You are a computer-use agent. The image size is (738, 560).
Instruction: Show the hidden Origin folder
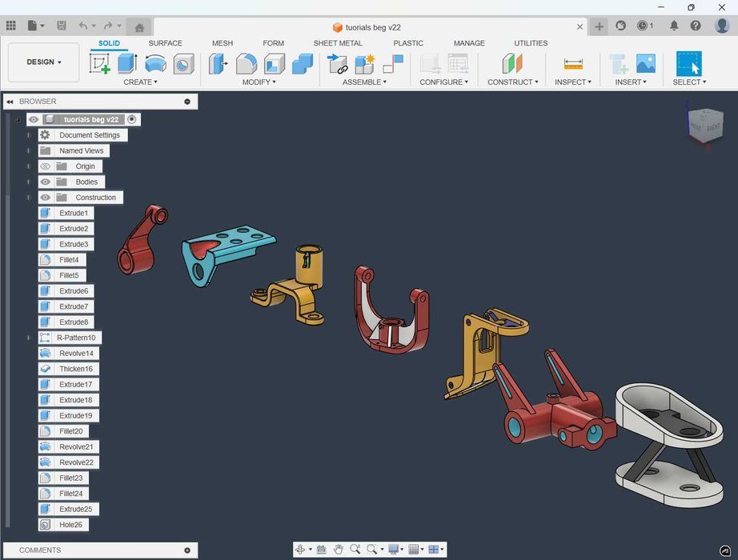[45, 166]
